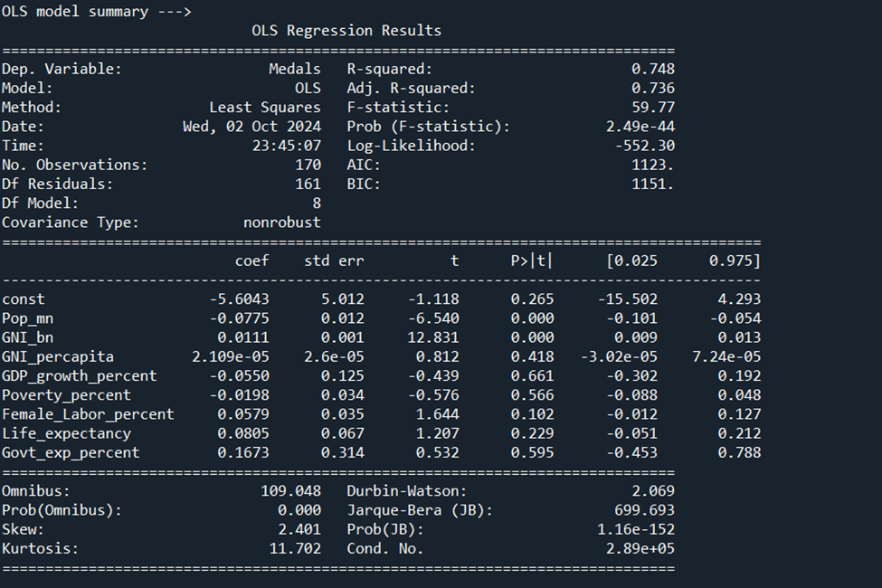Click the 'nonrobust' covariance type text
Viewport: 882px width, 588px height.
pyautogui.click(x=283, y=222)
